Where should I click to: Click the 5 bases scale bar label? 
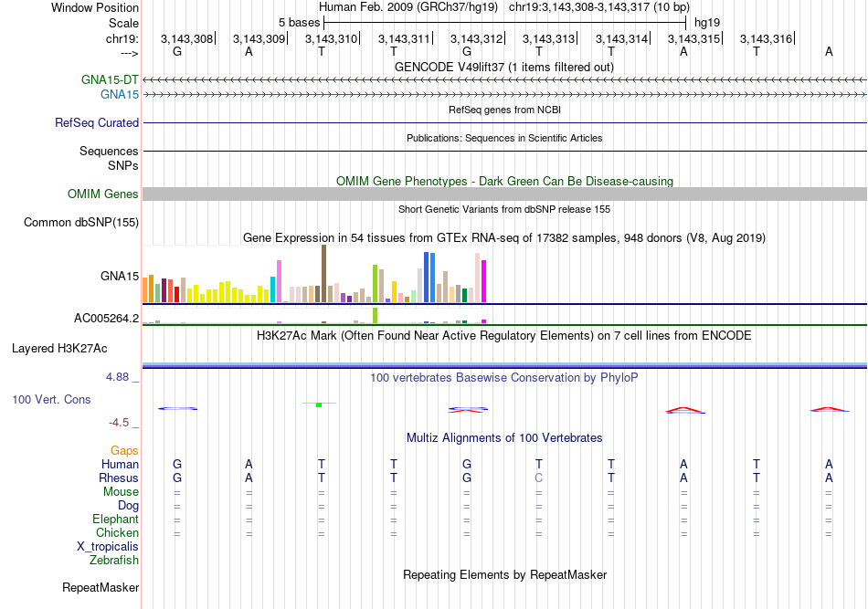tap(299, 23)
